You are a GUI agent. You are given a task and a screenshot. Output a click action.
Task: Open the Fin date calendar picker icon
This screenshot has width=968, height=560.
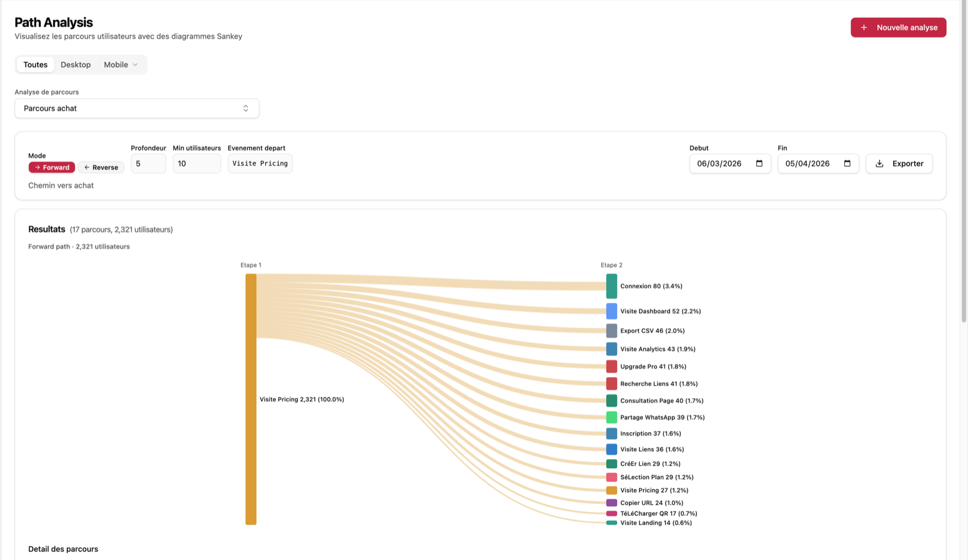(847, 164)
